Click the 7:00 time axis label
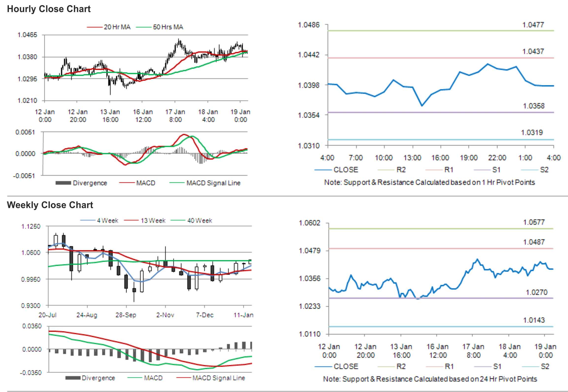Image resolution: width=568 pixels, height=392 pixels. coord(356,158)
